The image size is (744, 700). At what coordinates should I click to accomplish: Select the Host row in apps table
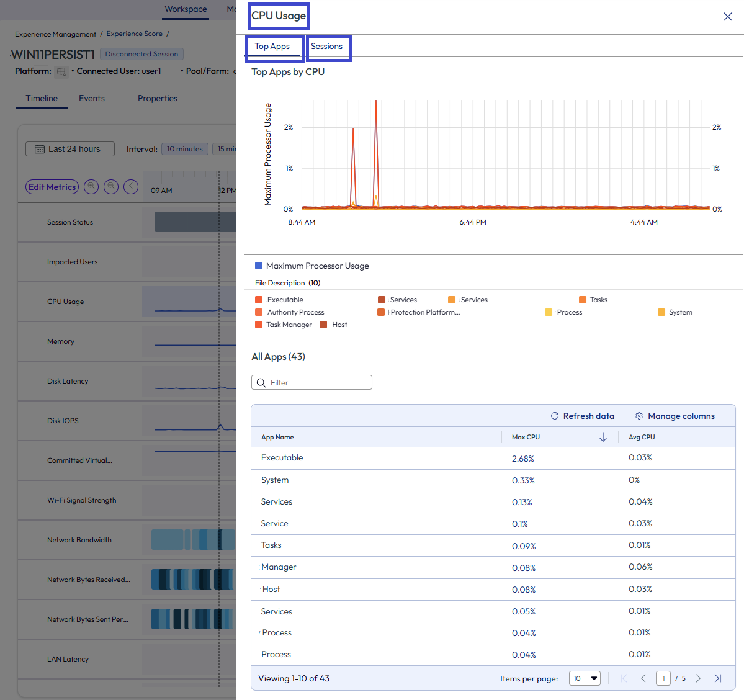[x=493, y=590]
